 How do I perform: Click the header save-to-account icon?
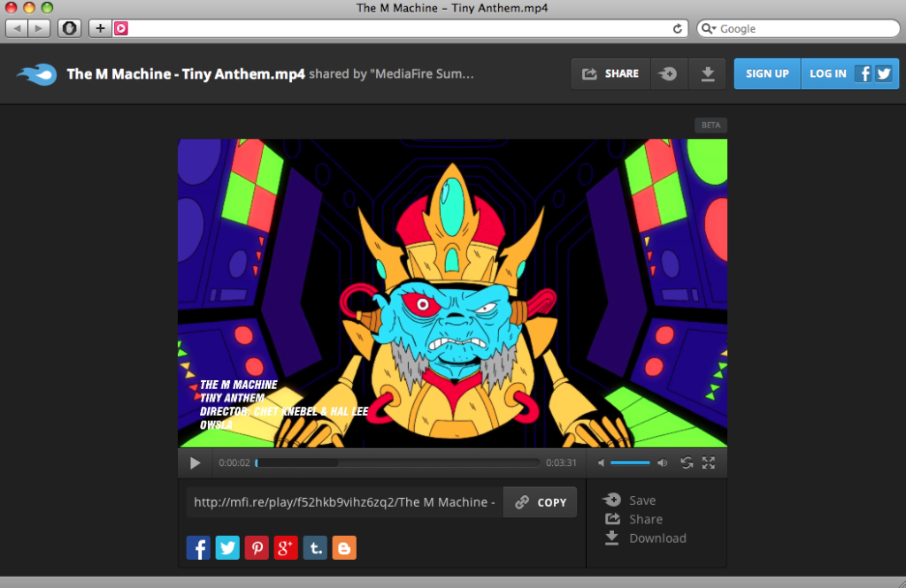click(669, 74)
